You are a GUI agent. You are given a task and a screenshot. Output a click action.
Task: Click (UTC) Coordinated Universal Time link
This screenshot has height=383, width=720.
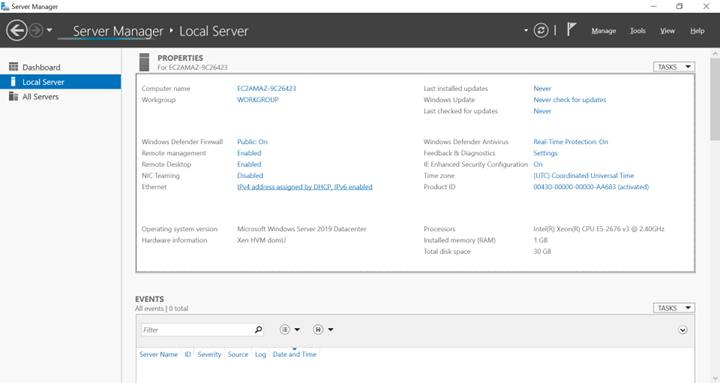coord(583,175)
